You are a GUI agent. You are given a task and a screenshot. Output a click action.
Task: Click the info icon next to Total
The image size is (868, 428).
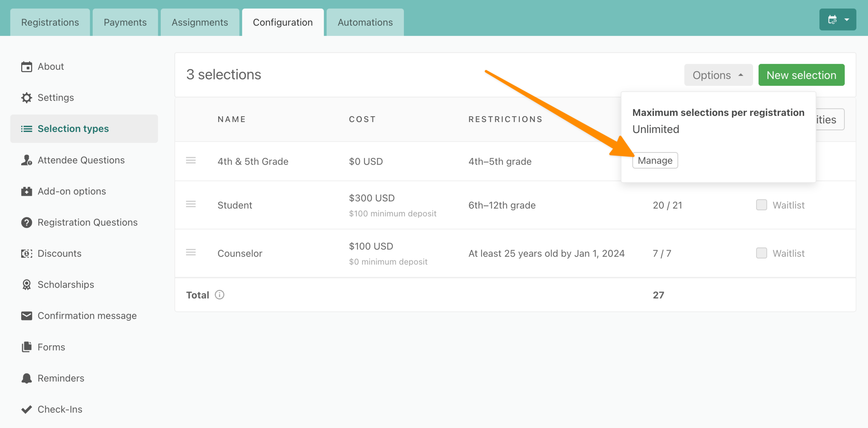click(x=219, y=295)
